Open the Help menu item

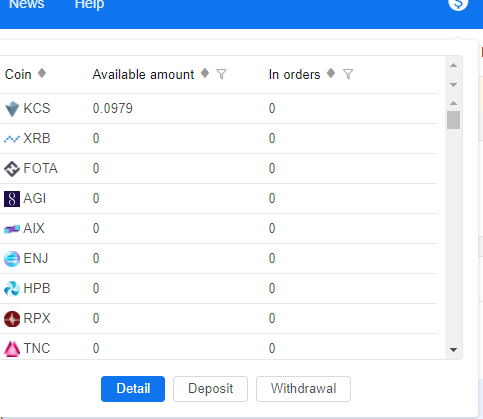tap(89, 4)
